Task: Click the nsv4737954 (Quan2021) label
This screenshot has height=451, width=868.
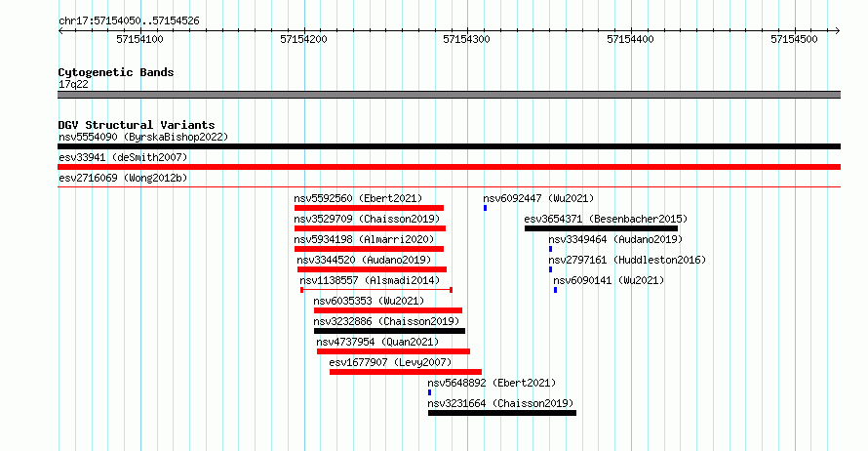Action: (x=377, y=342)
